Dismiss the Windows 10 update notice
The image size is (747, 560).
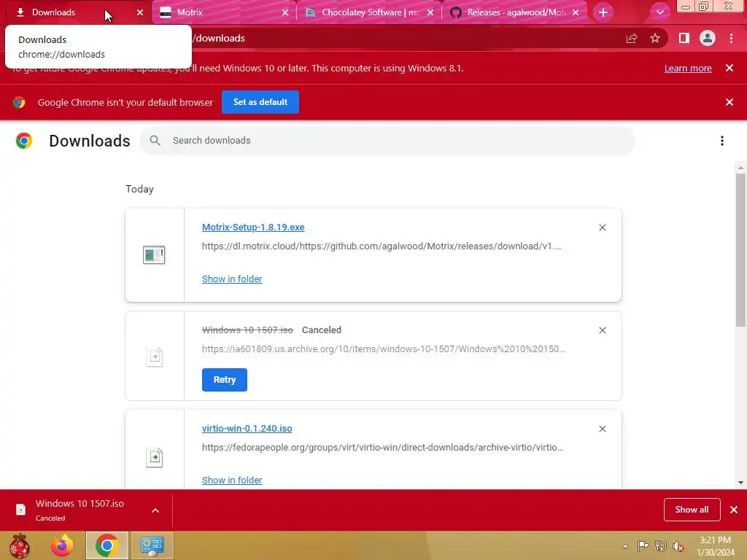click(729, 68)
